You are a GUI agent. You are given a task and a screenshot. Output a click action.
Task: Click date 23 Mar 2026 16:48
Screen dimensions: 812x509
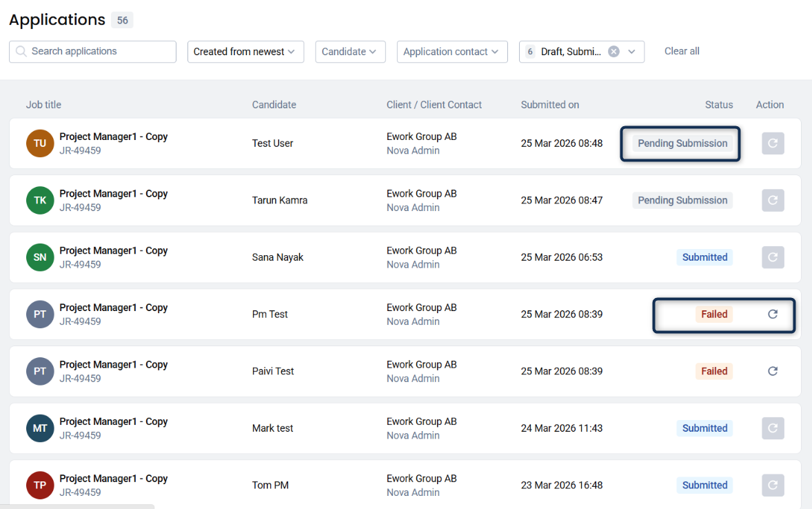[x=562, y=486]
